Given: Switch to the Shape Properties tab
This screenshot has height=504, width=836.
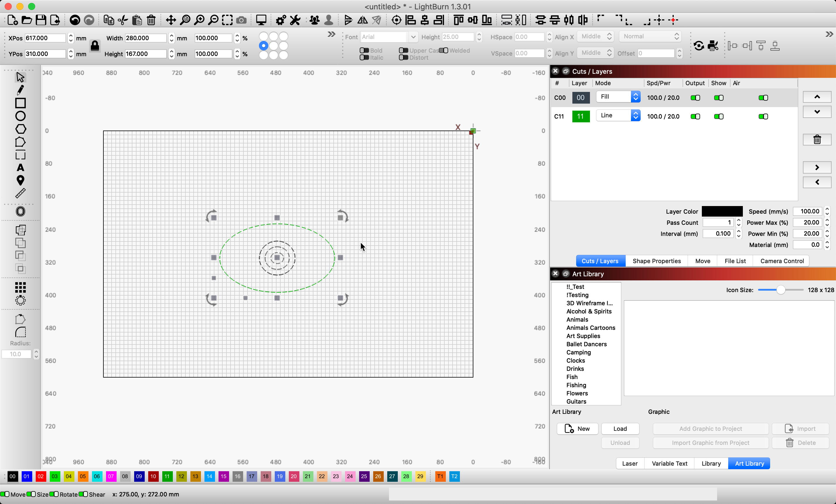Looking at the screenshot, I should (x=656, y=261).
